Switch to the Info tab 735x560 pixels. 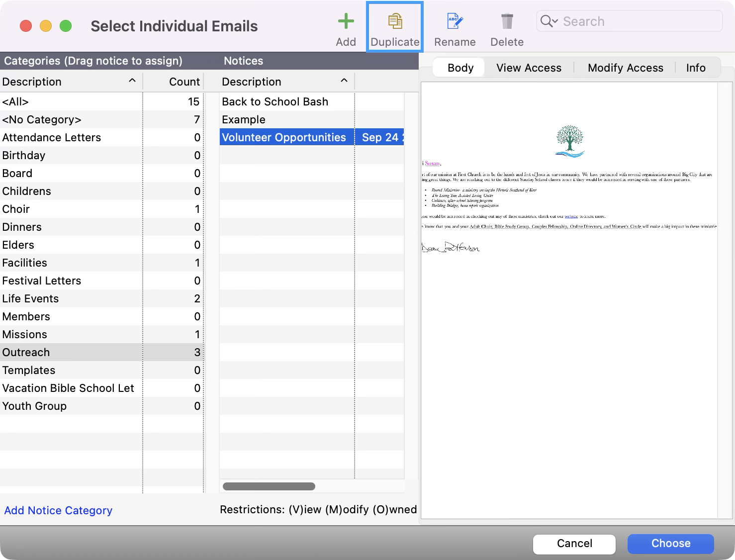696,68
